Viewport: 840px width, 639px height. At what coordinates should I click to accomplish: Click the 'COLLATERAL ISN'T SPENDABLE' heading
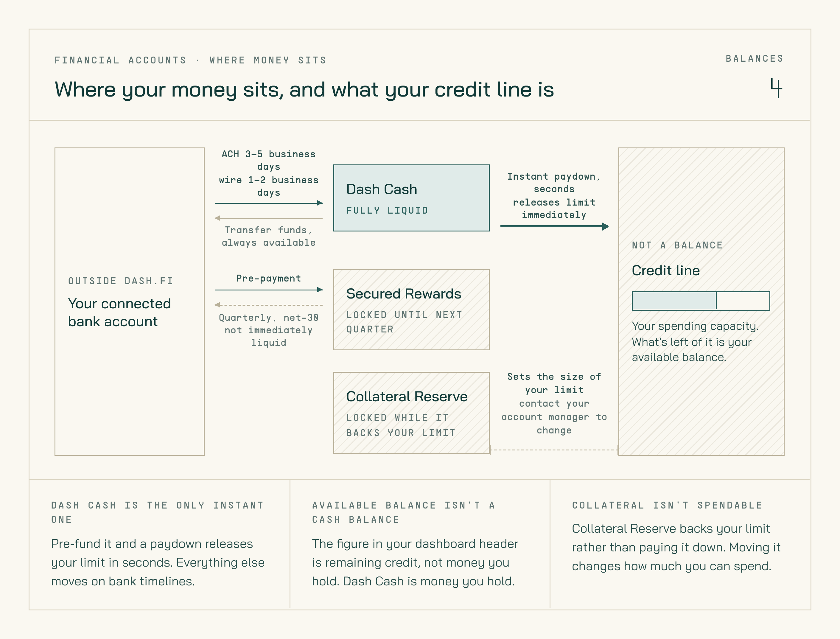[667, 505]
